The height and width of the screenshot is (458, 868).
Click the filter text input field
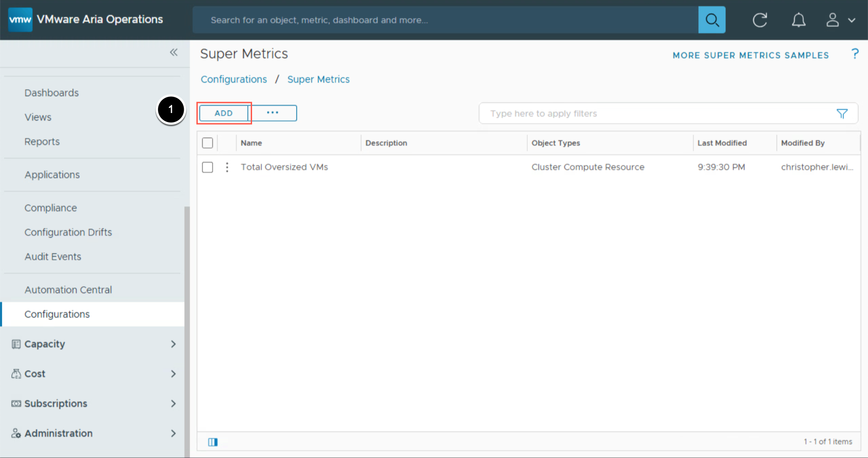click(x=656, y=113)
